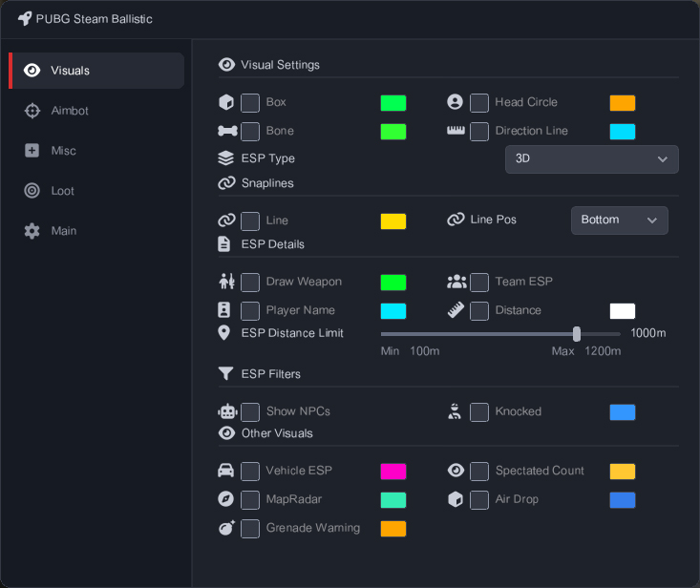Image resolution: width=700 pixels, height=588 pixels.
Task: Enable the Team ESP checkbox
Action: pos(479,283)
